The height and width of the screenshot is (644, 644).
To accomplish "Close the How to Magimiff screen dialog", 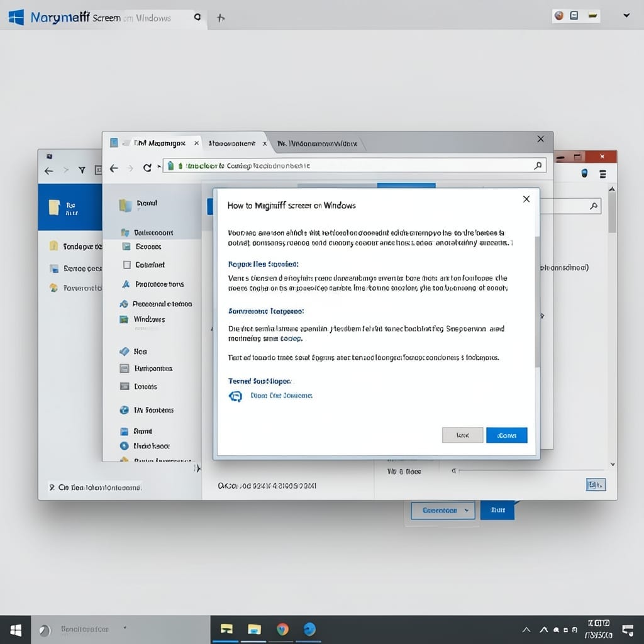I will pos(526,199).
